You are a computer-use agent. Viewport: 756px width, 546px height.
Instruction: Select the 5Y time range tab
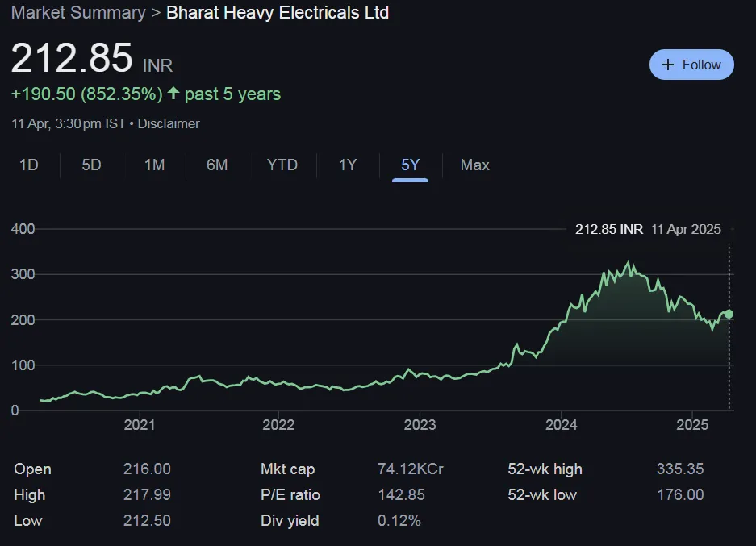[411, 165]
